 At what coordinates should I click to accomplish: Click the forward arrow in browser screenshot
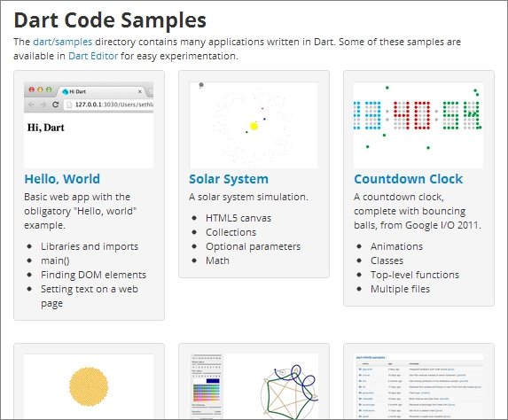pos(43,105)
